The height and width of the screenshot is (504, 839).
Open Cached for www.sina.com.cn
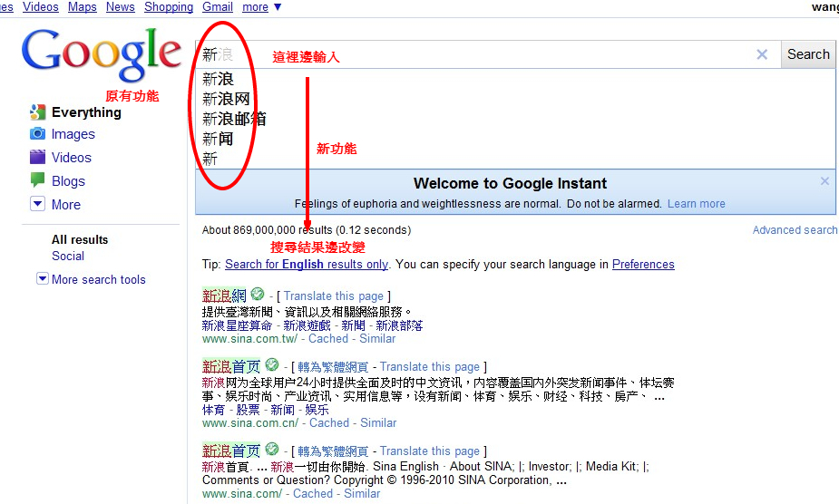pyautogui.click(x=329, y=422)
